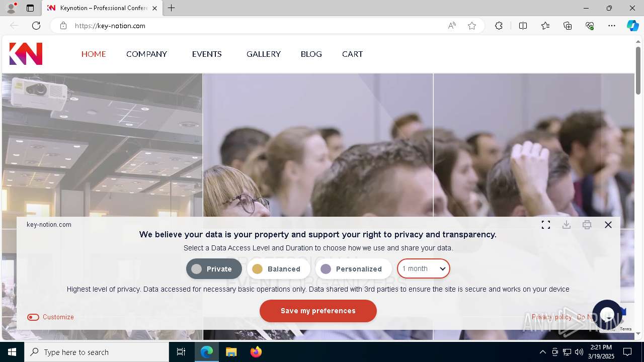Image resolution: width=644 pixels, height=362 pixels.
Task: Add page to favorites star
Action: [x=472, y=26]
